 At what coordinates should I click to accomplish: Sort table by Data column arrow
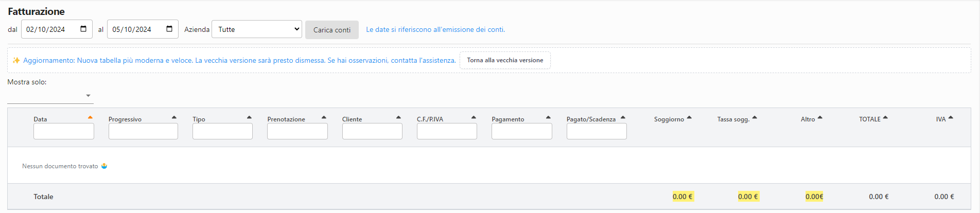(90, 118)
